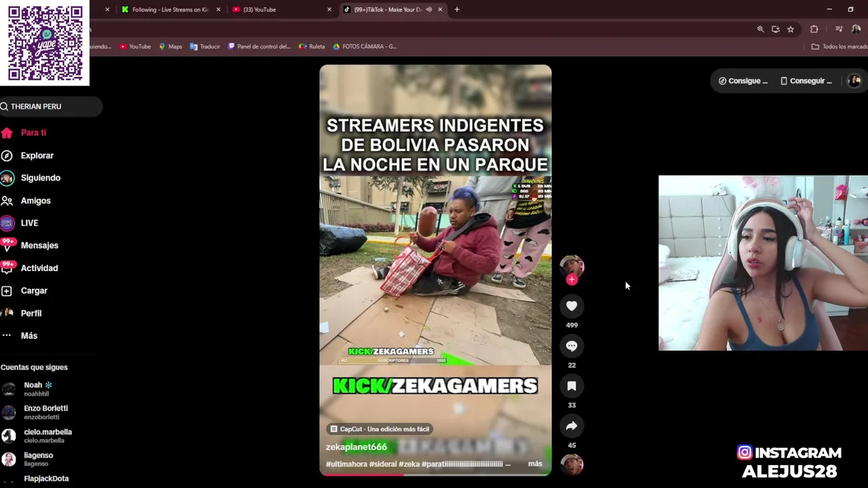Open the creator's avatar above follow badge
868x488 pixels.
572,266
